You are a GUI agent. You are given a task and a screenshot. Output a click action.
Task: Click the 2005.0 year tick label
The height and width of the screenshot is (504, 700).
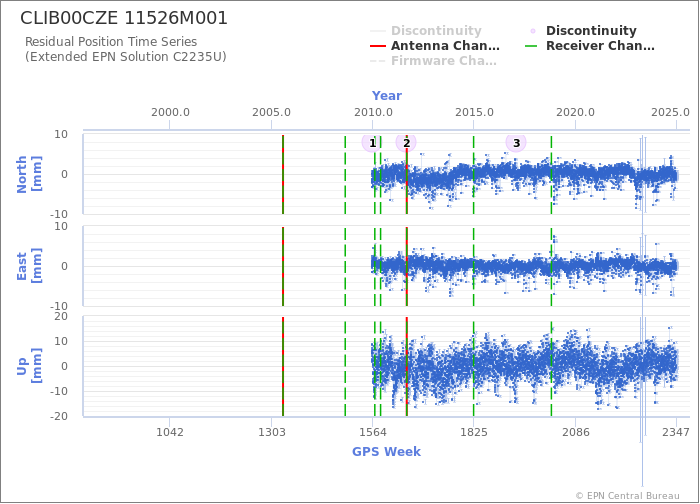point(271,112)
